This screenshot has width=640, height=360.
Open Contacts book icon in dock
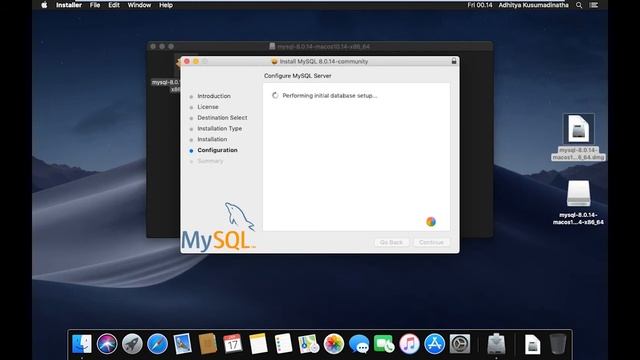coord(208,344)
